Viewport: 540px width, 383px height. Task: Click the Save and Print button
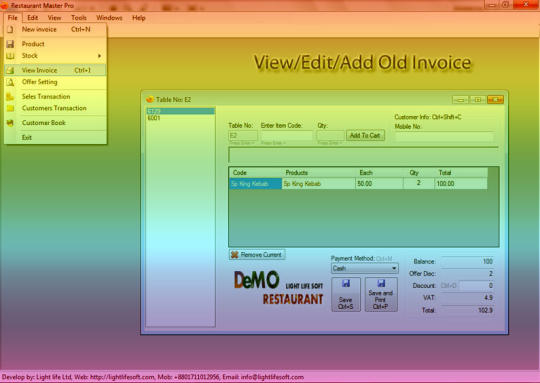coord(381,295)
